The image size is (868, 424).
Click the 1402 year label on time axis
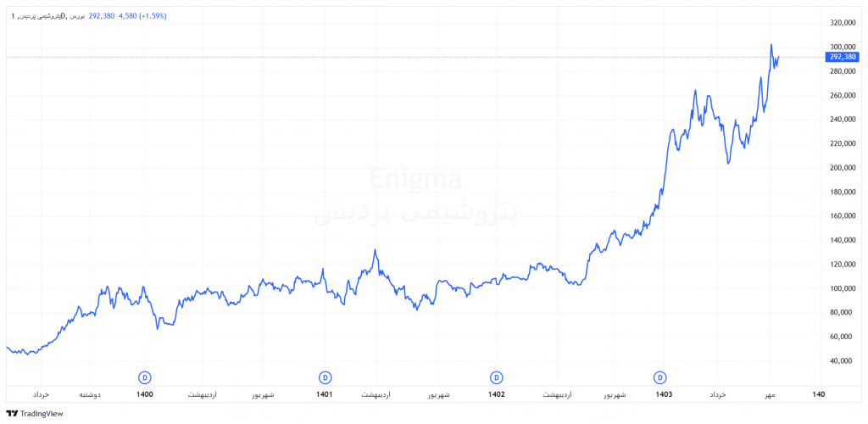pyautogui.click(x=497, y=395)
